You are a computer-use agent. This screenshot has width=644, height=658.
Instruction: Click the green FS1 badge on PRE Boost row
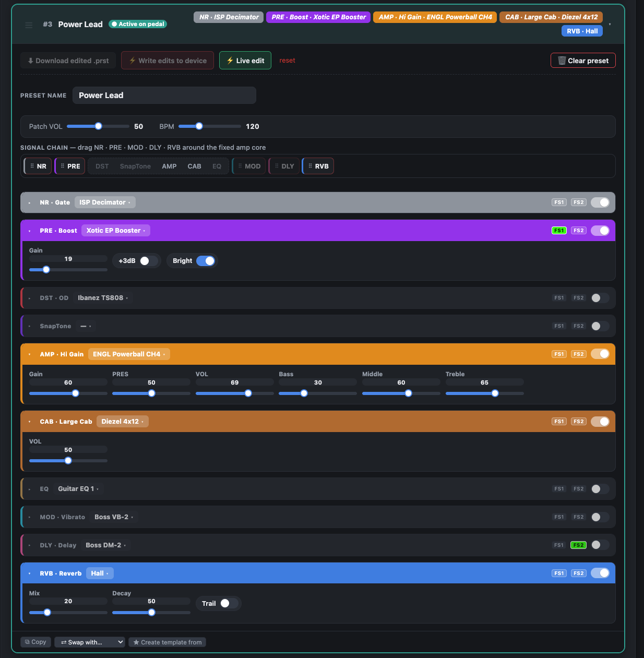pyautogui.click(x=559, y=231)
